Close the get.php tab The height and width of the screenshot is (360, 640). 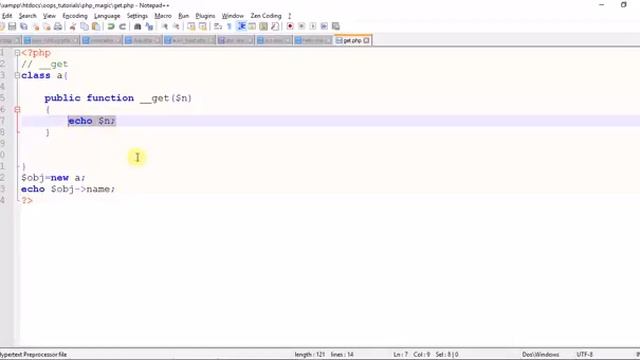366,40
